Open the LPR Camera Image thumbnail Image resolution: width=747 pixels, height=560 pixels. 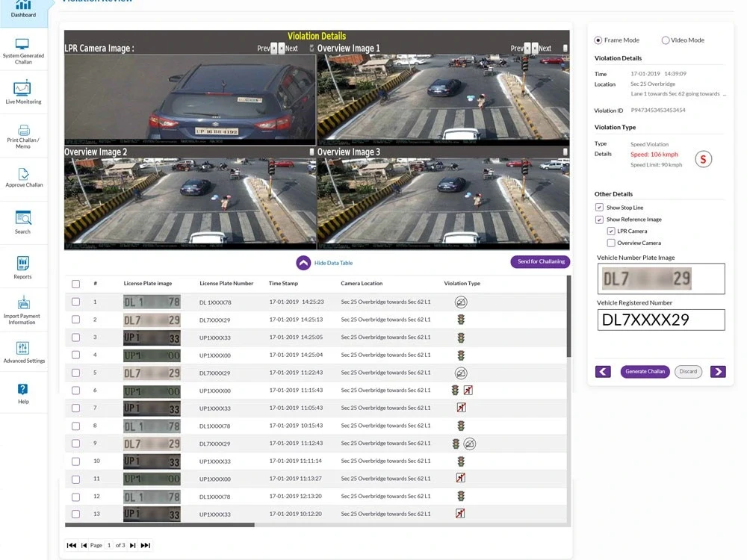tap(190, 99)
